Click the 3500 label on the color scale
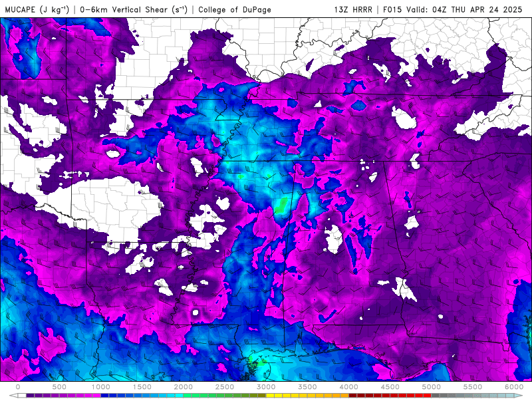Screen dimensions: 532x399 (x=307, y=387)
